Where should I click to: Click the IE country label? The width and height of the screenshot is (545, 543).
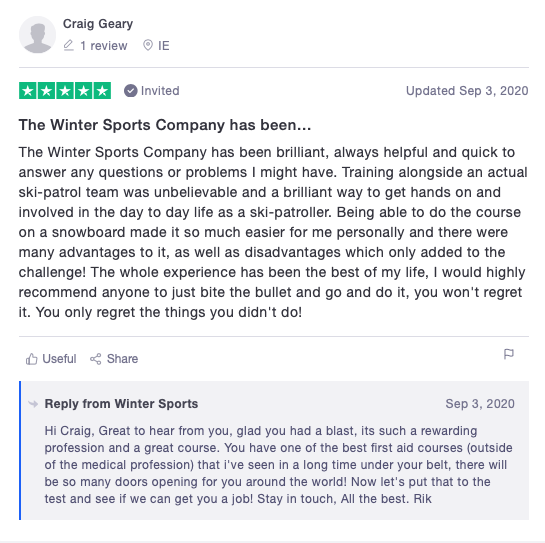point(164,46)
